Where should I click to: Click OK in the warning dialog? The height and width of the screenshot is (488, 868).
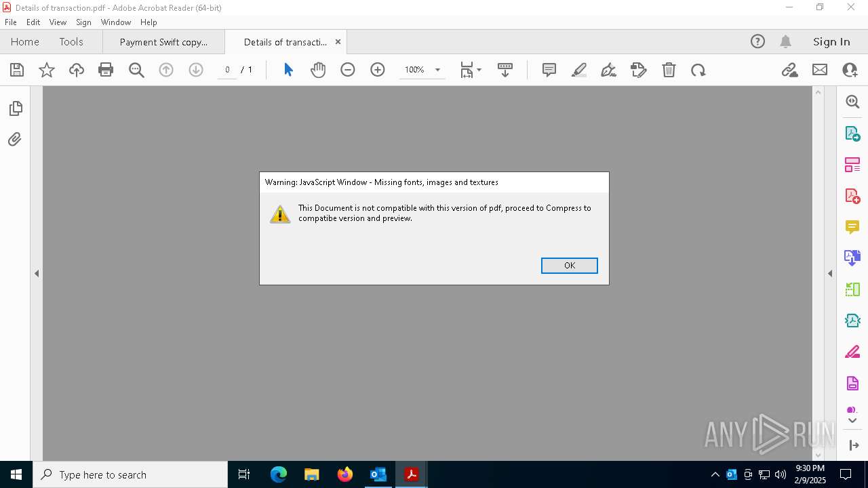(570, 266)
